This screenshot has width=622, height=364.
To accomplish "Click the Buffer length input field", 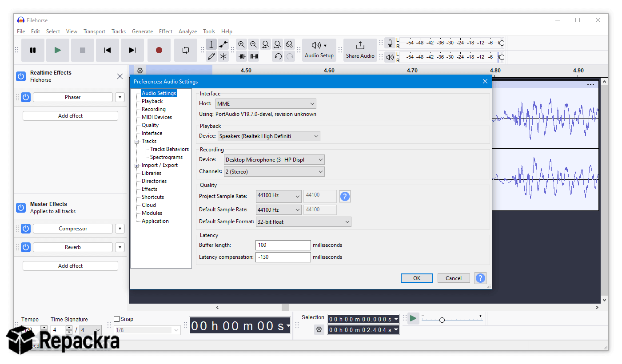I will pos(283,245).
